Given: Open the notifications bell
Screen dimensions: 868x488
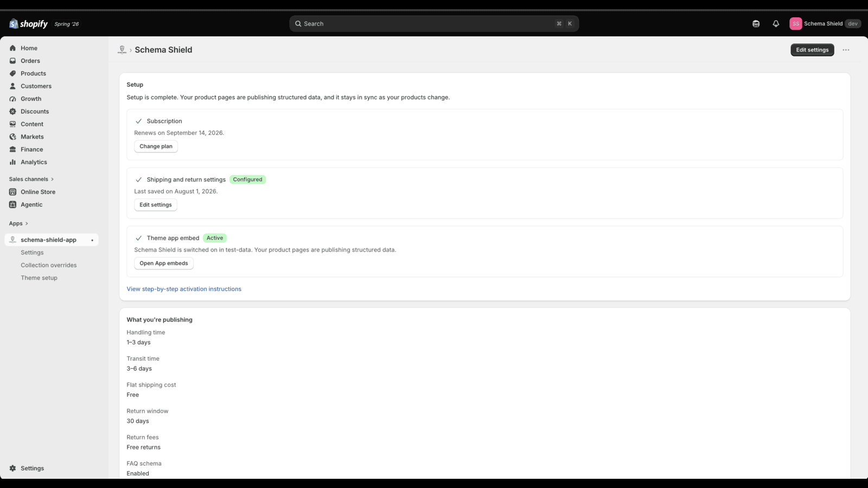Looking at the screenshot, I should point(776,24).
